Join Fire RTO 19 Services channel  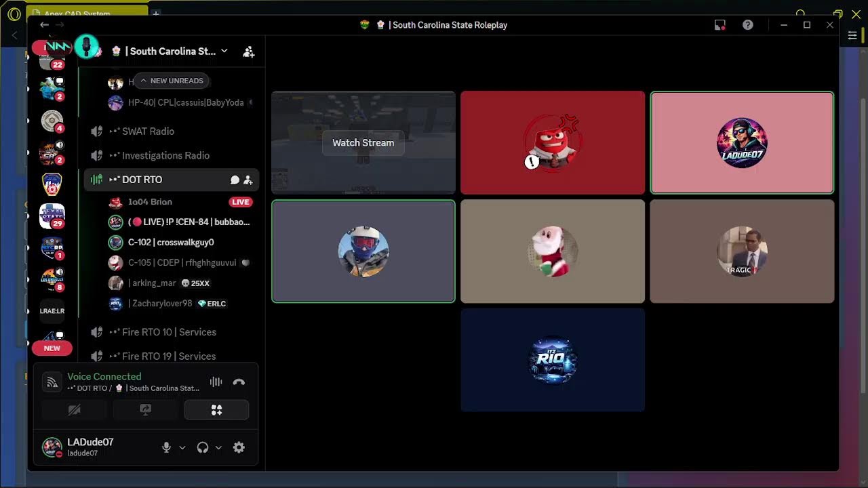169,357
